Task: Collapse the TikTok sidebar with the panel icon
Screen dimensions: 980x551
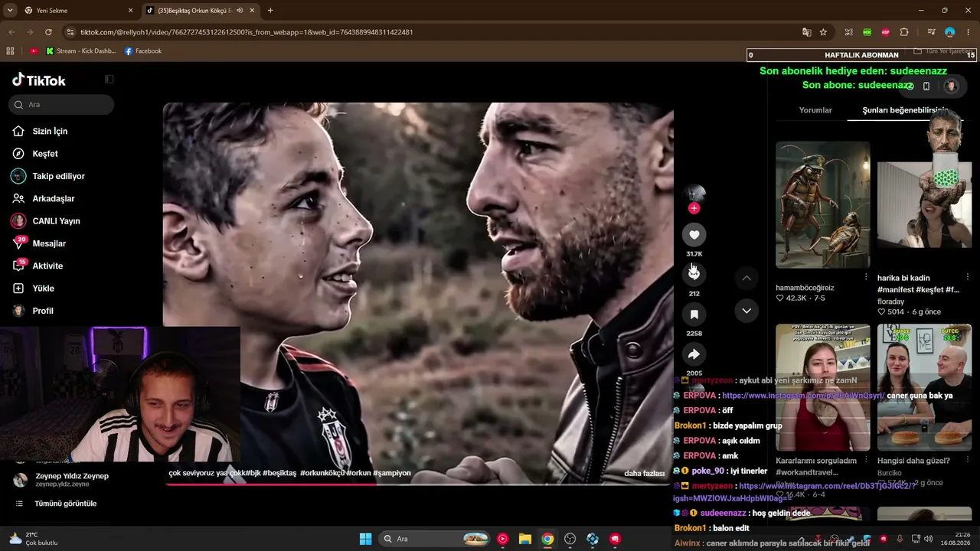Action: click(x=109, y=79)
